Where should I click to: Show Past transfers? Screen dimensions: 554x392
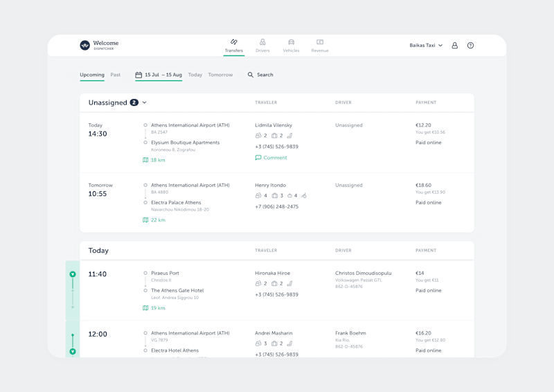[115, 75]
